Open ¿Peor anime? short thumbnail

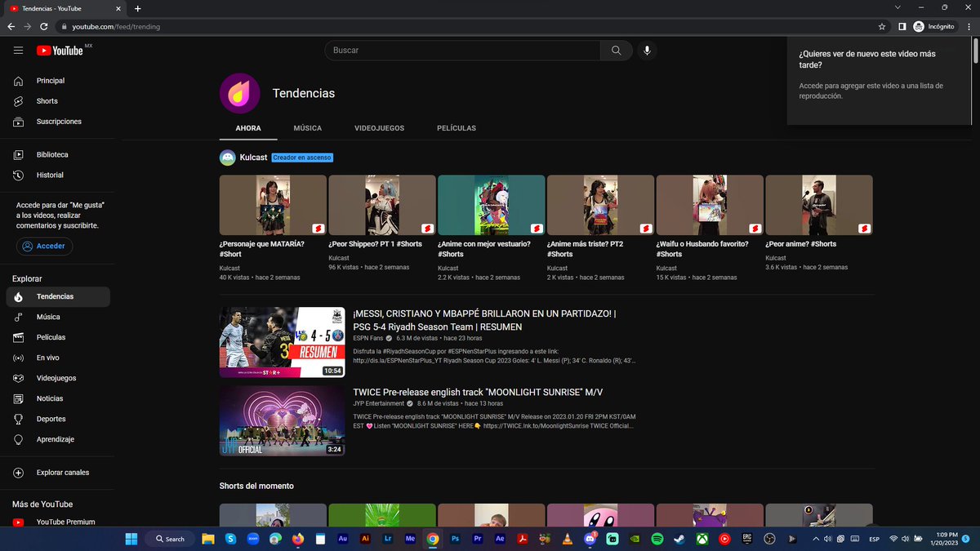click(x=819, y=205)
